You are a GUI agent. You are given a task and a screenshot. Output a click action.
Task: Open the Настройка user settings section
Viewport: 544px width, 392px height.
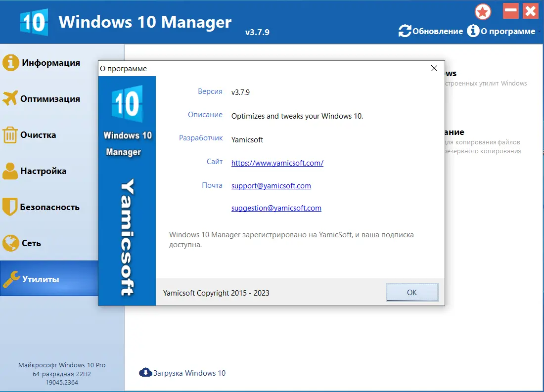(11, 171)
